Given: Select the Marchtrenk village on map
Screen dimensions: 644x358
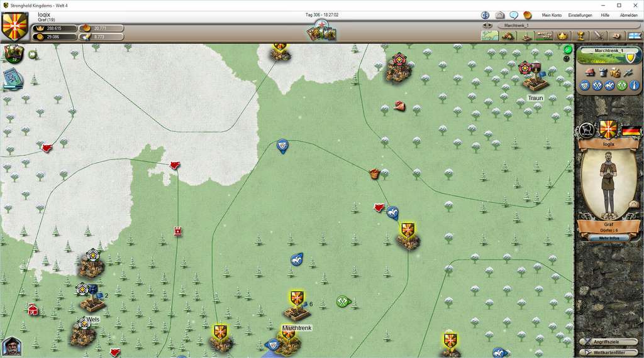Looking at the screenshot, I should (x=297, y=305).
